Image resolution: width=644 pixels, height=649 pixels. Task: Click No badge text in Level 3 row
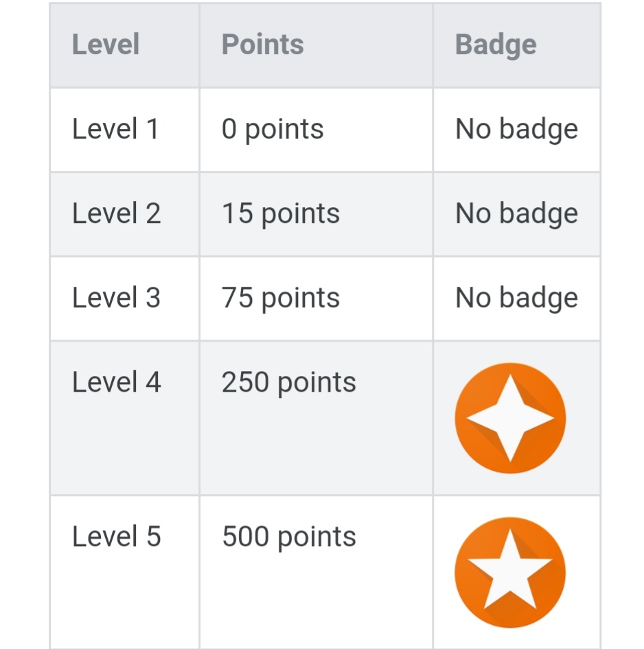[x=516, y=298]
